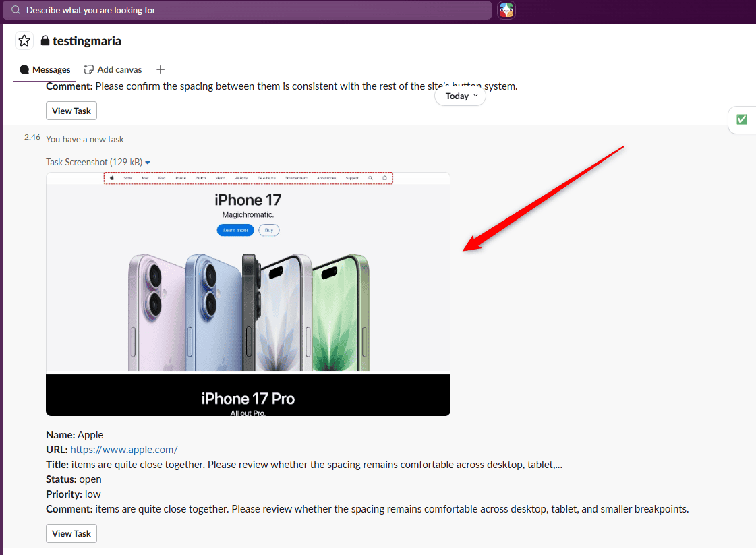Select the Comment line about smaller breakpoints

tap(368, 509)
